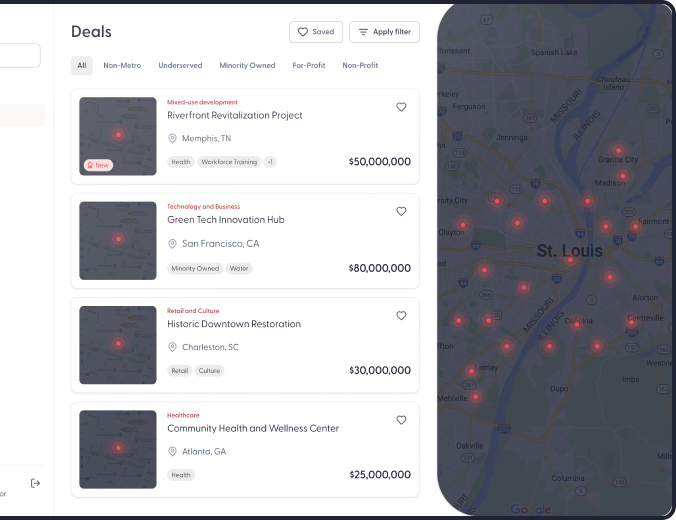676x520 pixels.
Task: Open the Apply filter panel
Action: [384, 32]
